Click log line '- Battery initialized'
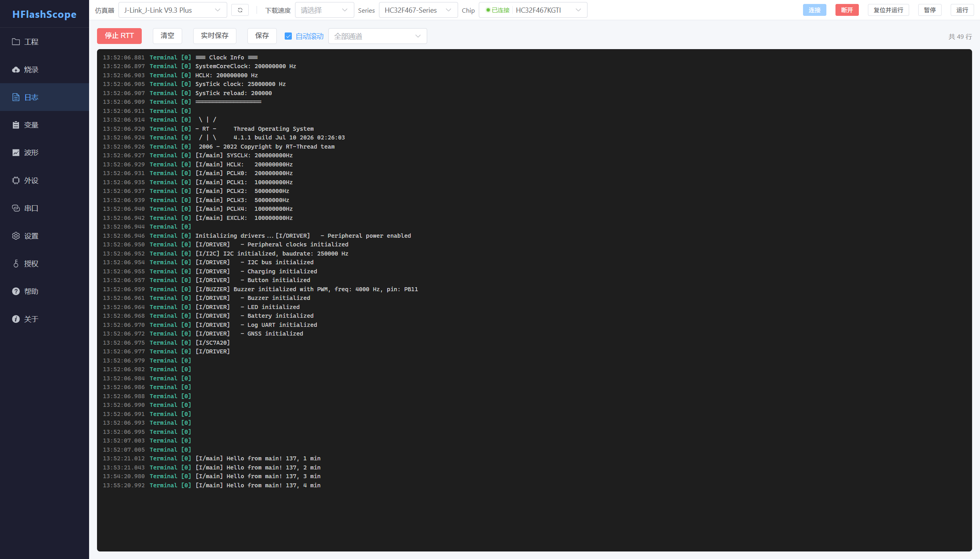Image resolution: width=980 pixels, height=559 pixels. point(277,316)
